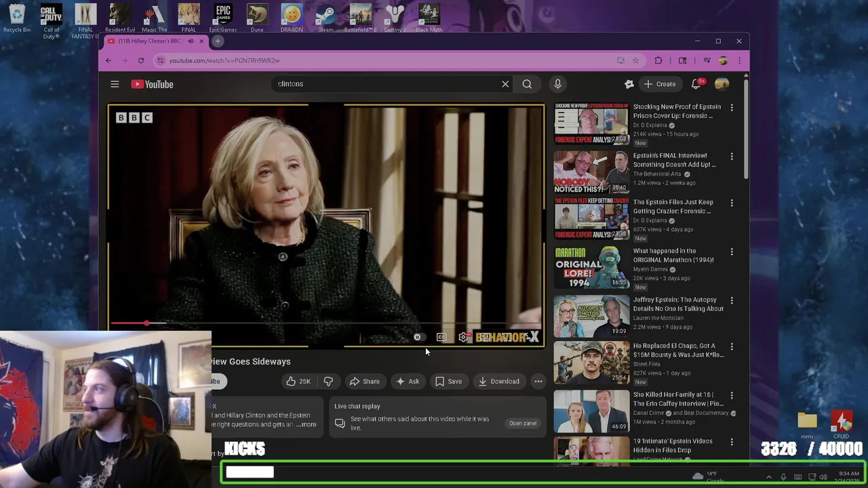
Task: Open the video settings gear
Action: (x=463, y=337)
